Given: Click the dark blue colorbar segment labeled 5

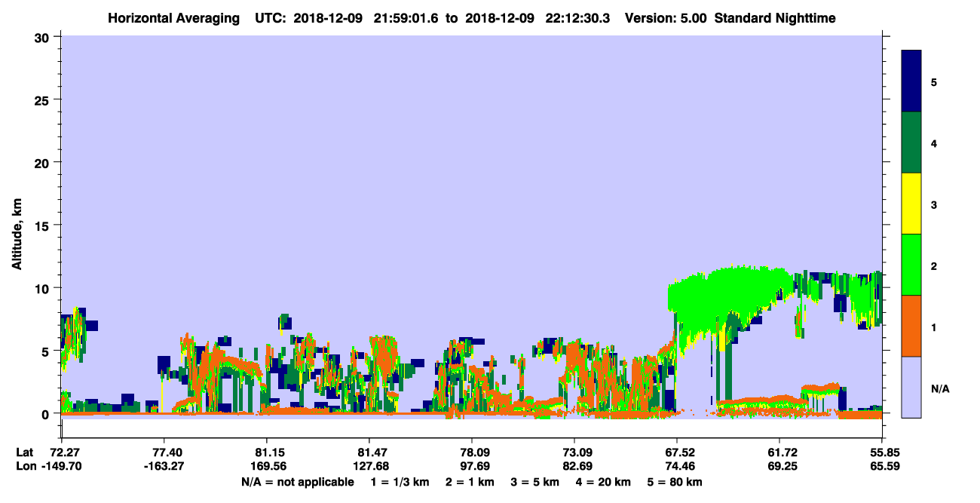Looking at the screenshot, I should coord(911,81).
